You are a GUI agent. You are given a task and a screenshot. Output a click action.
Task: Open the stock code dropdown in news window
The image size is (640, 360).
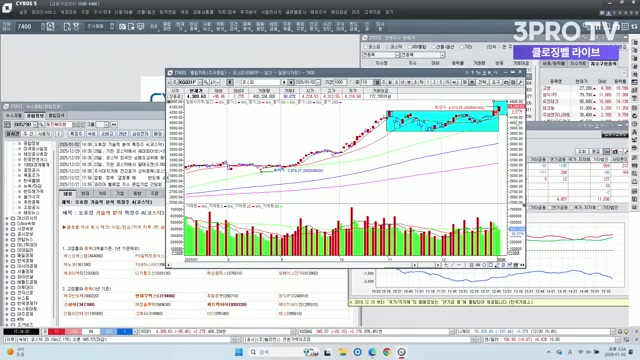tap(35, 124)
